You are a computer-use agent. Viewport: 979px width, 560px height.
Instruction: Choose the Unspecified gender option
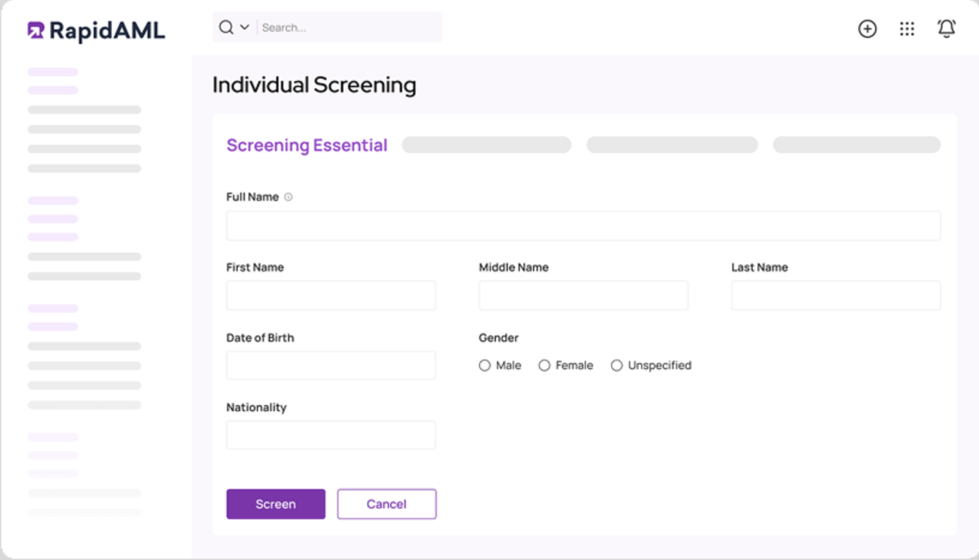pos(616,366)
